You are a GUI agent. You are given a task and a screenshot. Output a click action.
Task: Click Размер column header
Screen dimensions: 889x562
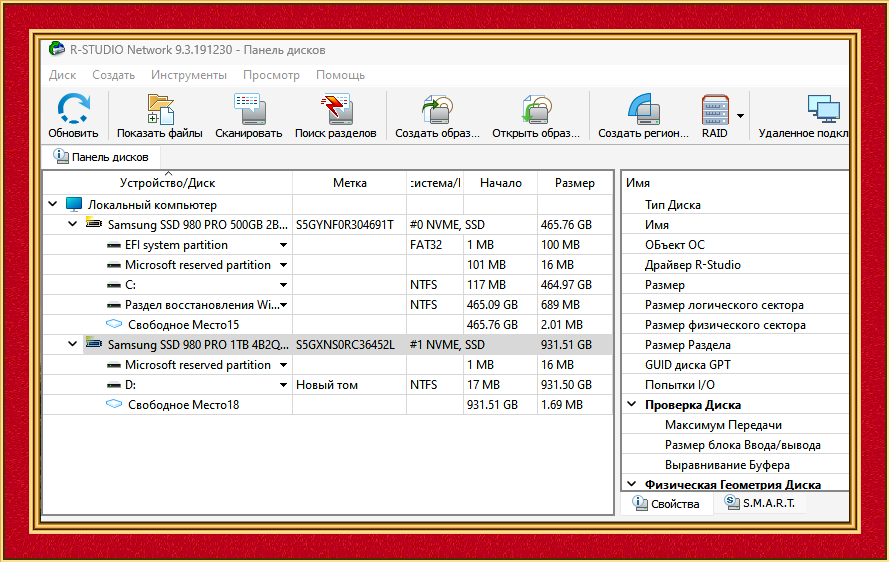pos(575,183)
